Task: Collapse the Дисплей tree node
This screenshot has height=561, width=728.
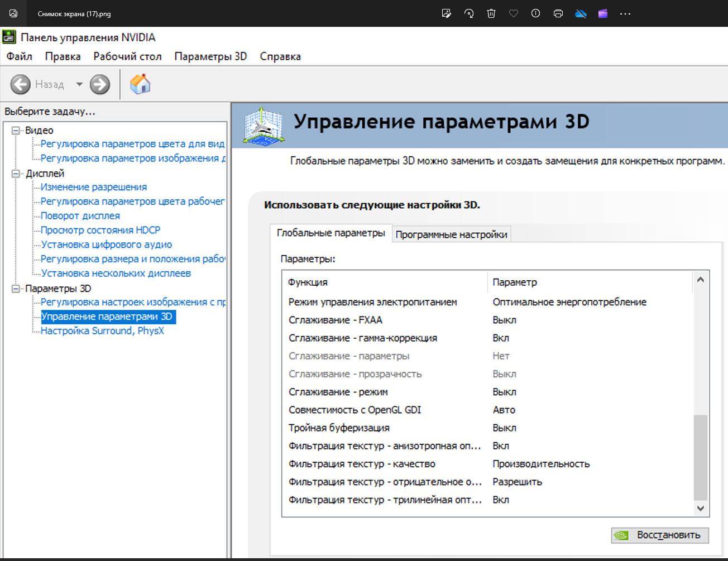Action: coord(16,174)
